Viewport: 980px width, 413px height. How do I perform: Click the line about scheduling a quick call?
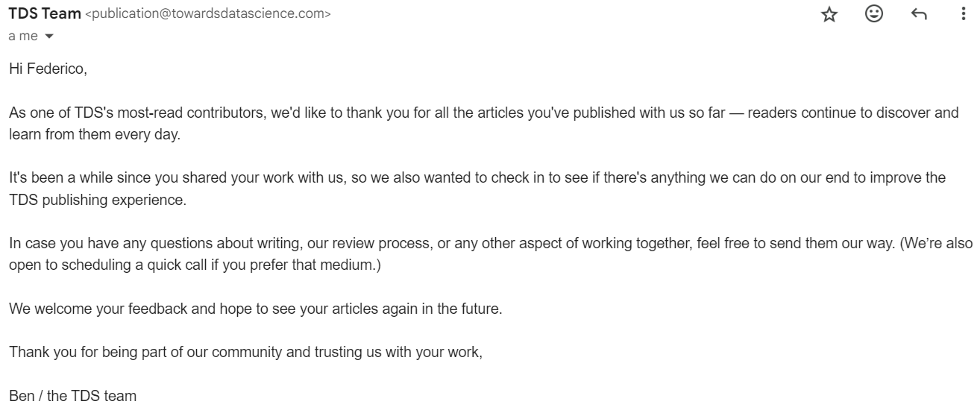(x=194, y=265)
